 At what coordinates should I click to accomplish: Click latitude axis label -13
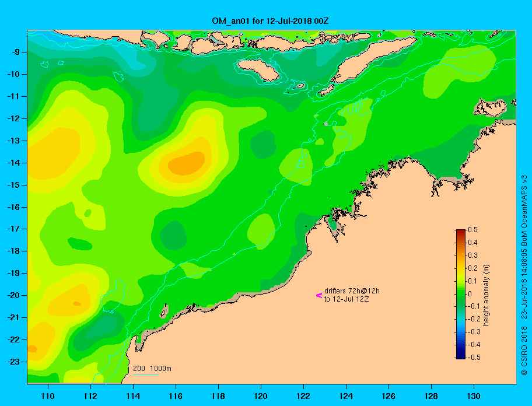(x=13, y=141)
